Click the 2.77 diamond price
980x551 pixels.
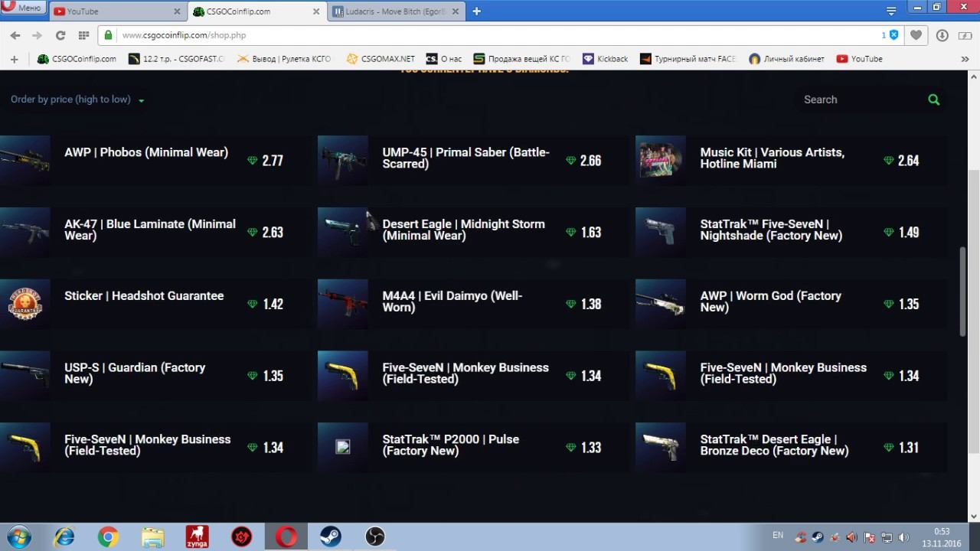[x=273, y=161]
